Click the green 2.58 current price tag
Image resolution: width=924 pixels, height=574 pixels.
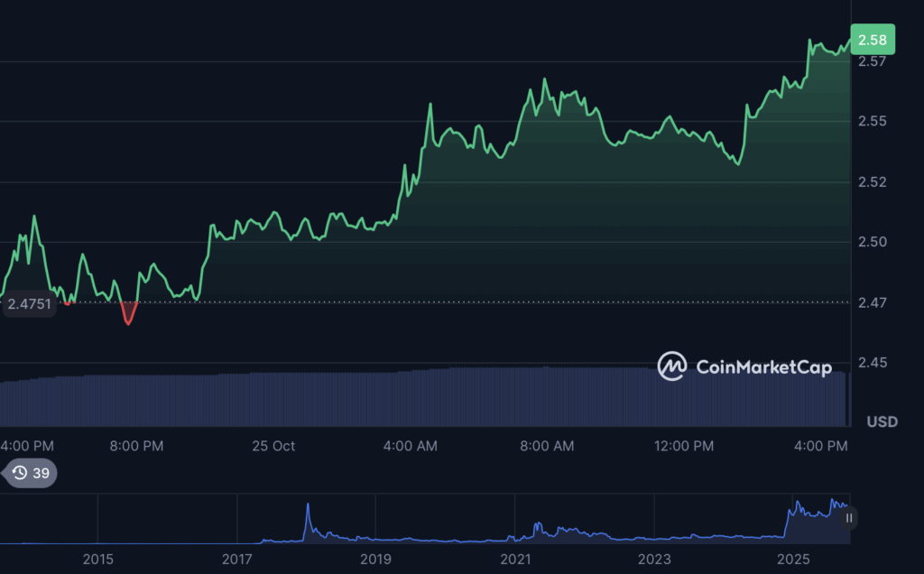click(x=872, y=40)
